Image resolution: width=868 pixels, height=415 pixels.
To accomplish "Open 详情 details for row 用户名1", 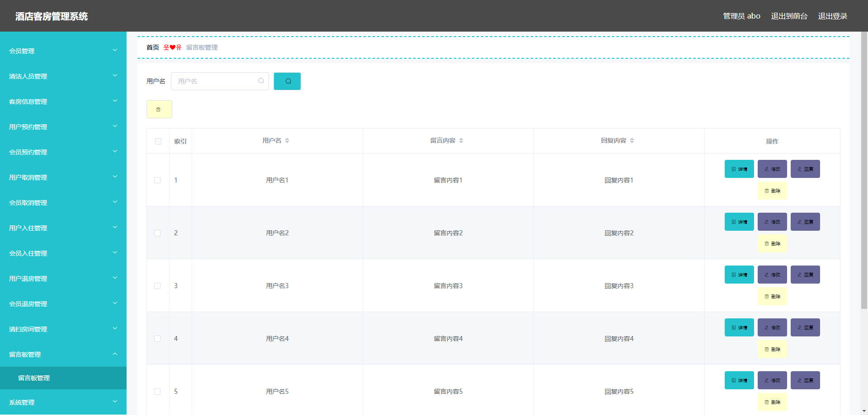I will pos(739,169).
